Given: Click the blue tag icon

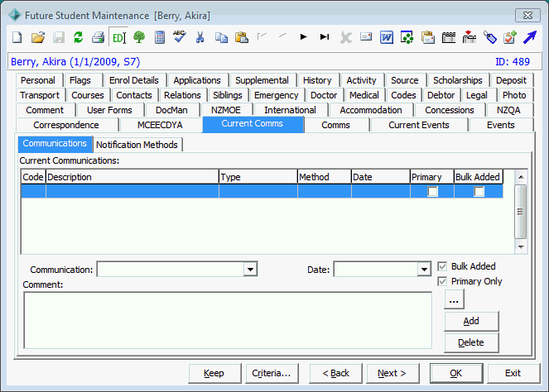Looking at the screenshot, I should [490, 37].
